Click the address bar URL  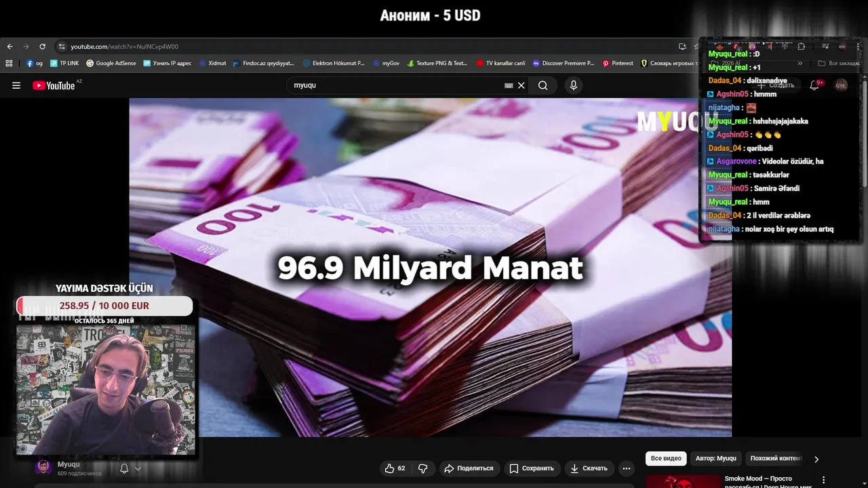(124, 47)
